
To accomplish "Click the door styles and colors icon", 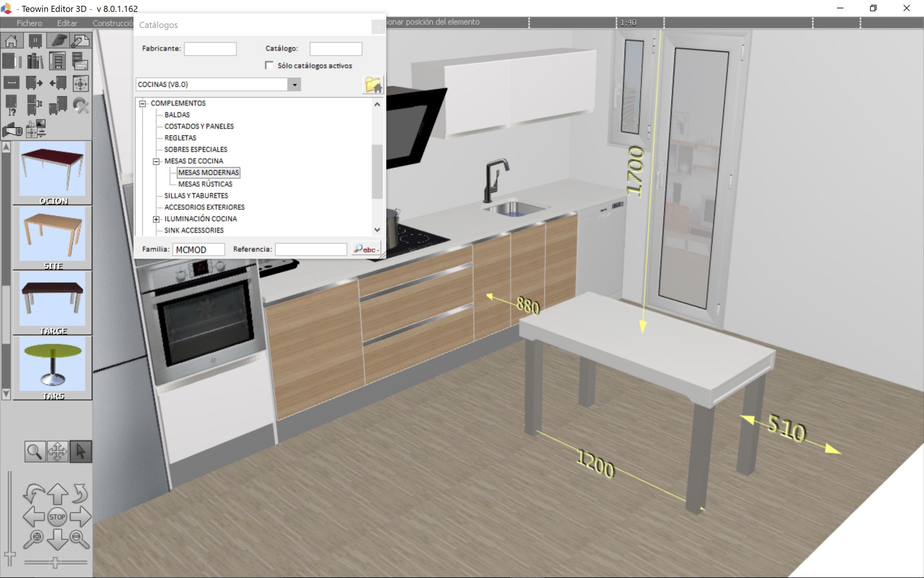I will coord(12,61).
